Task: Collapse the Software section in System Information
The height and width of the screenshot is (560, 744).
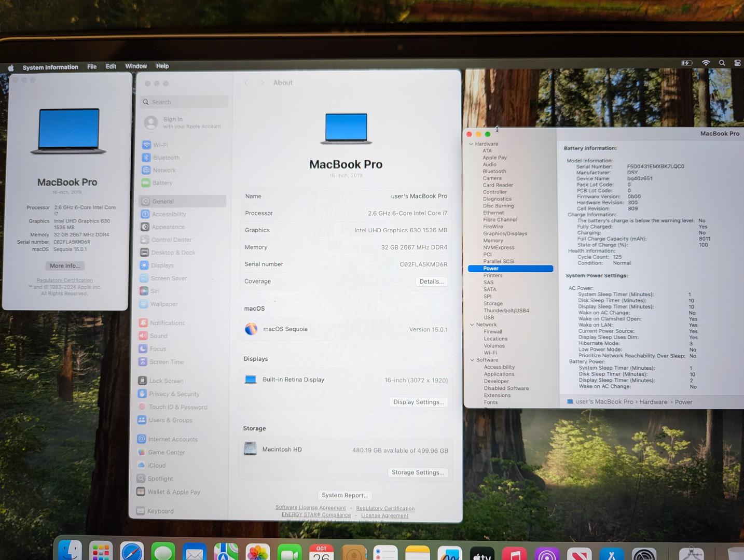Action: point(472,360)
